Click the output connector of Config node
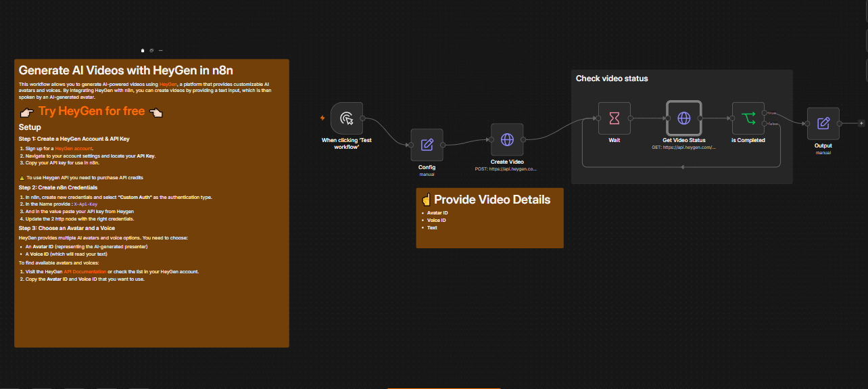Screen dimensions: 868x389 pos(443,145)
